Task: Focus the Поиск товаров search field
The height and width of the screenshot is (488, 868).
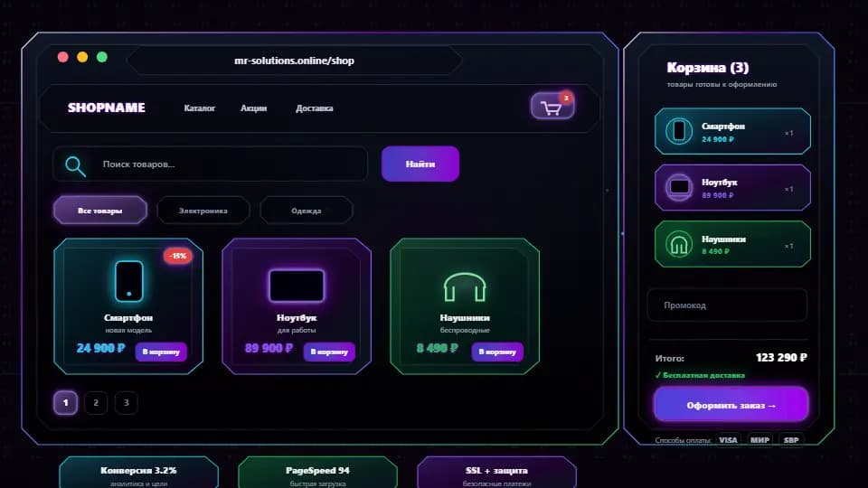Action: click(x=211, y=164)
